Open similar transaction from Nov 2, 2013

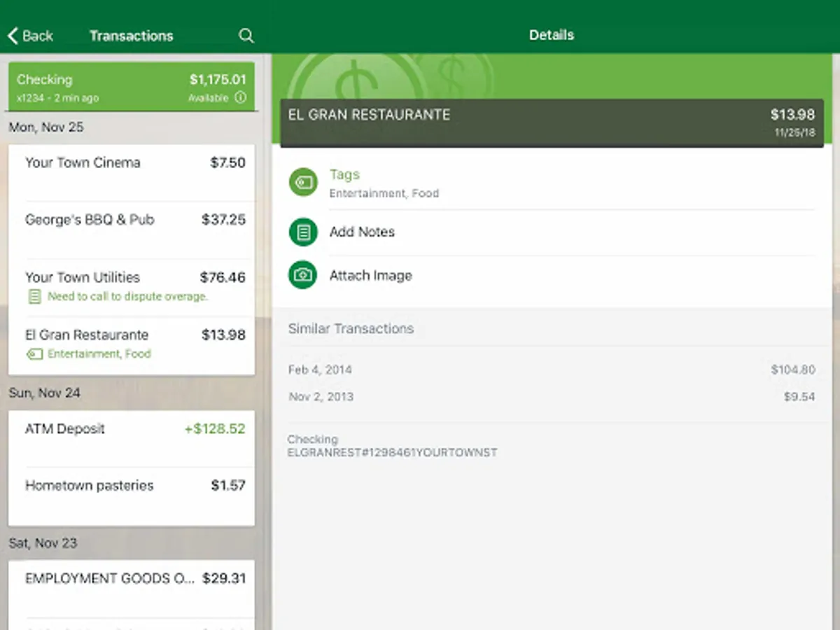[552, 397]
